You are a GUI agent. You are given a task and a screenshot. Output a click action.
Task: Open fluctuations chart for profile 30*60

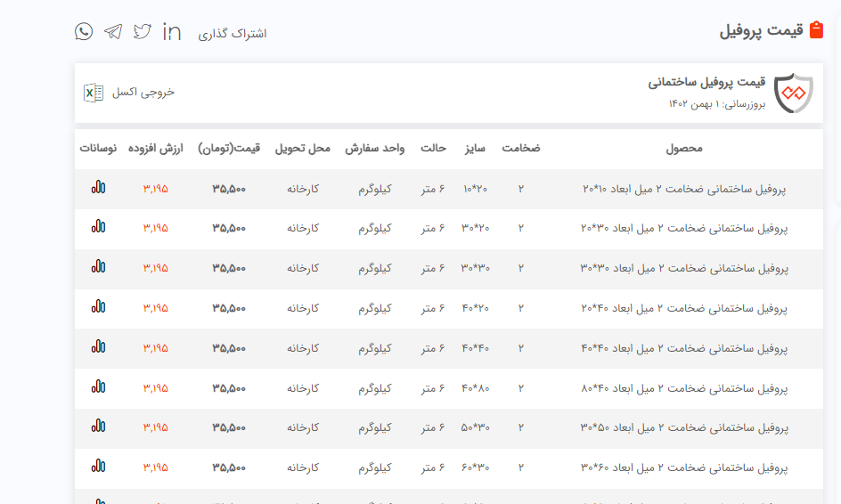pyautogui.click(x=98, y=467)
